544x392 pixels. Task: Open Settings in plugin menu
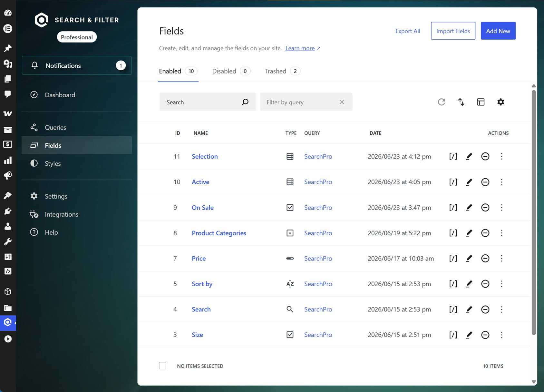coord(77,196)
